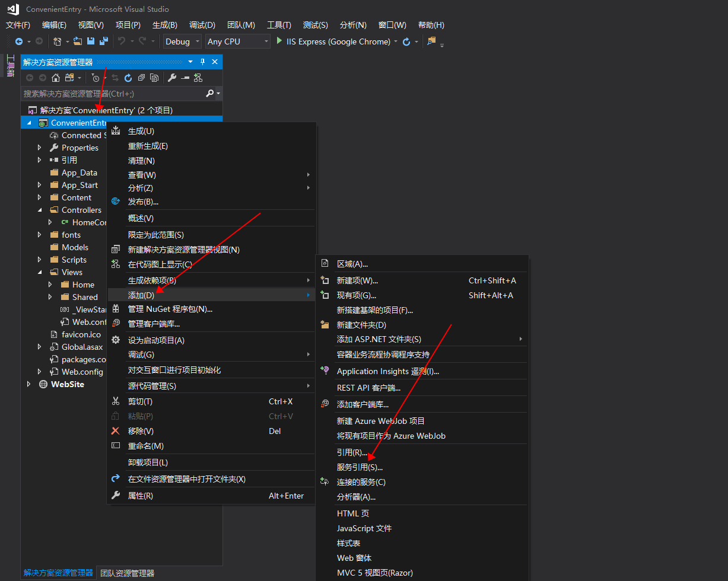Open the Solution Explorer search options dropdown
Screen dimensions: 728x581
click(x=219, y=94)
